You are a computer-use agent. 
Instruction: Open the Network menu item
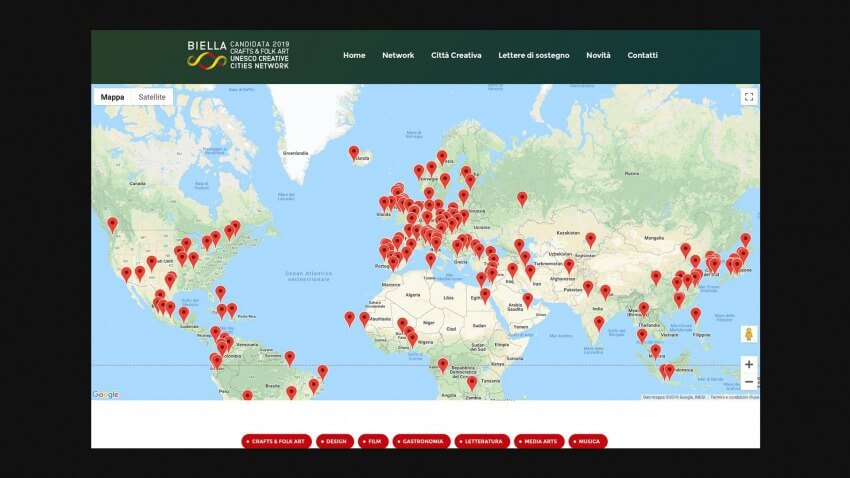(x=398, y=55)
